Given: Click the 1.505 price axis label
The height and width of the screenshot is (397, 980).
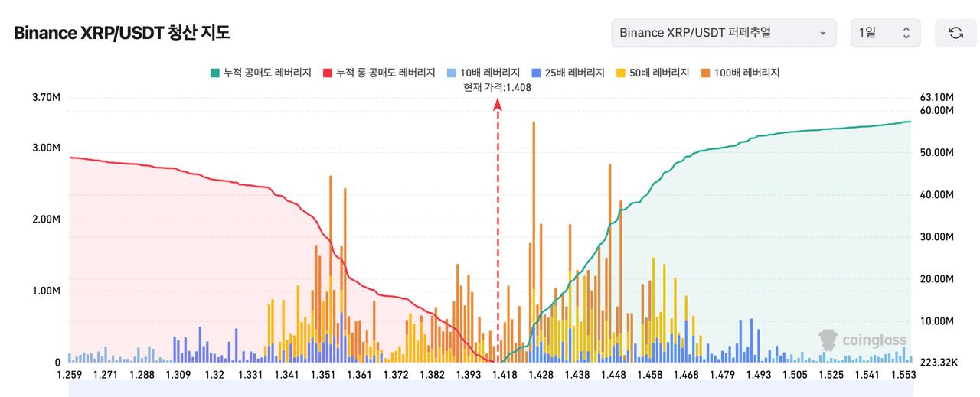Looking at the screenshot, I should coord(794,375).
